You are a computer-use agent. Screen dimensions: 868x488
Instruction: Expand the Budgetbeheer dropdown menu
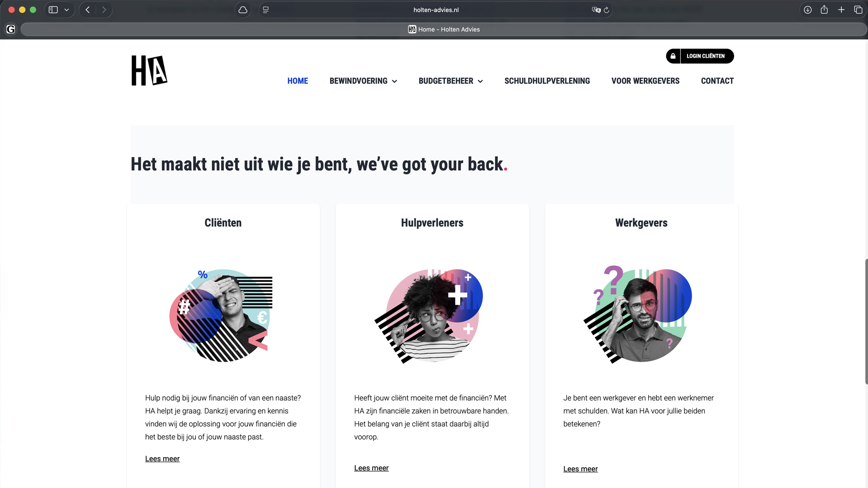click(451, 81)
